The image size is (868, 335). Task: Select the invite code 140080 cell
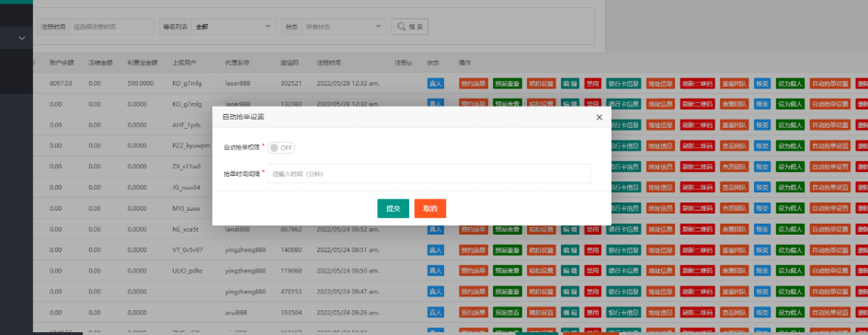click(291, 249)
